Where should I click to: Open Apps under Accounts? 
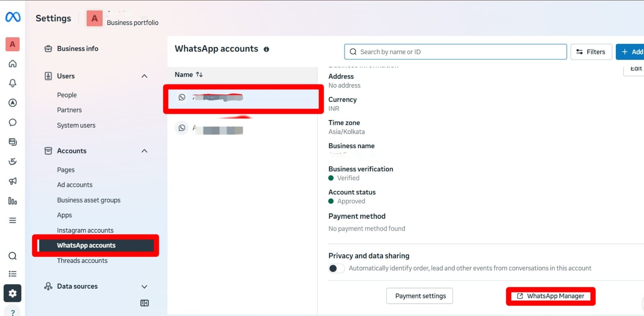coord(64,215)
